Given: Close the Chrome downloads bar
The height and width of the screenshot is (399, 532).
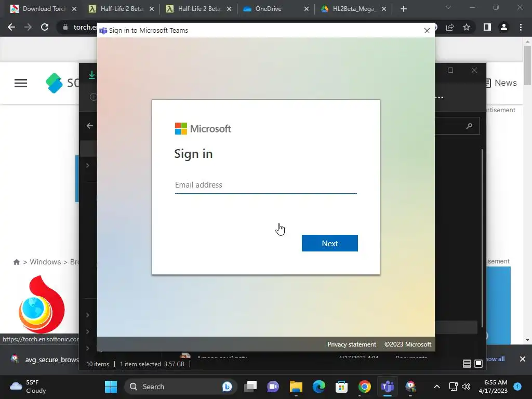Looking at the screenshot, I should pos(523,359).
